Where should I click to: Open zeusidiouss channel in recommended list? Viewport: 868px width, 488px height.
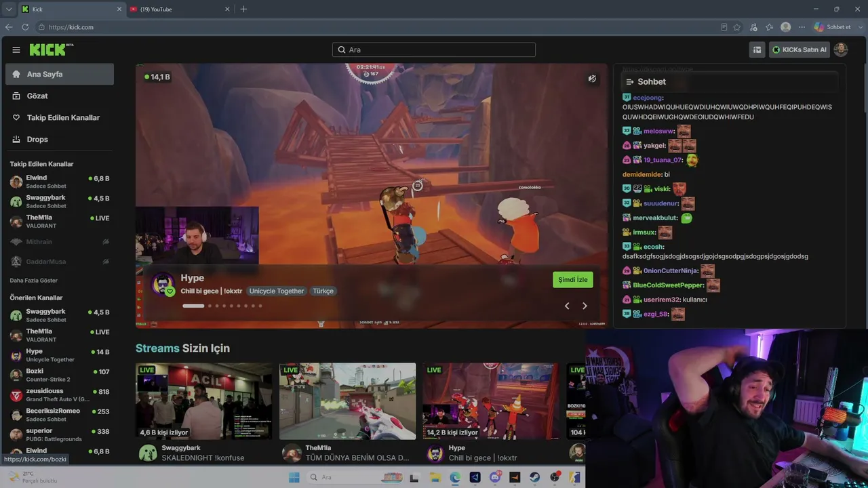[60, 395]
